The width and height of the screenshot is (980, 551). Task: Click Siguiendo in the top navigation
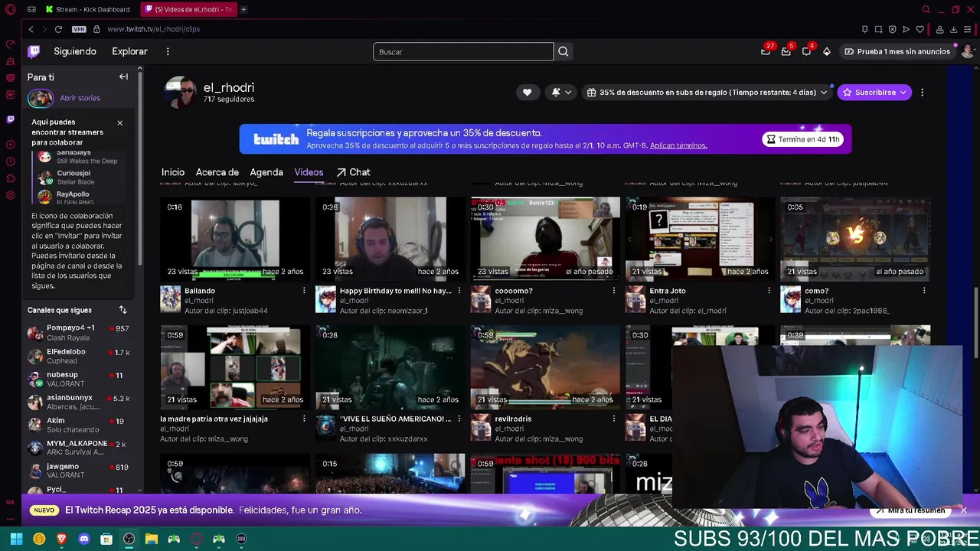[x=75, y=51]
